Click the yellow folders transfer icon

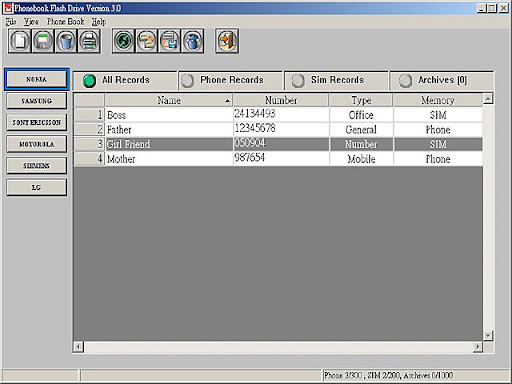(147, 41)
